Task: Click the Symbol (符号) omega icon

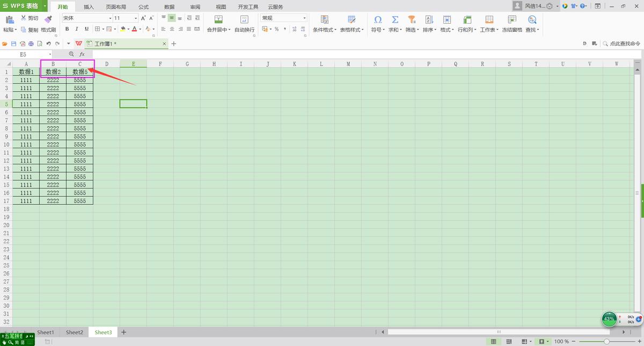Action: click(x=377, y=19)
